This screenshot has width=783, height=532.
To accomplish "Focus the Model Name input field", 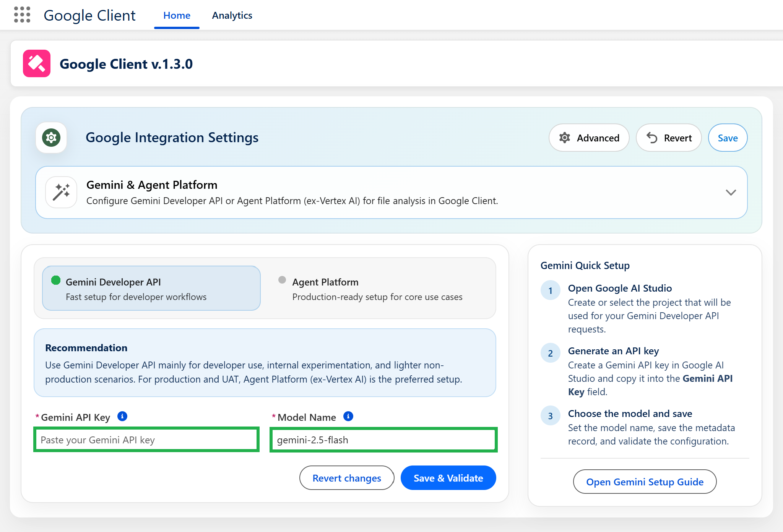I will (x=383, y=440).
